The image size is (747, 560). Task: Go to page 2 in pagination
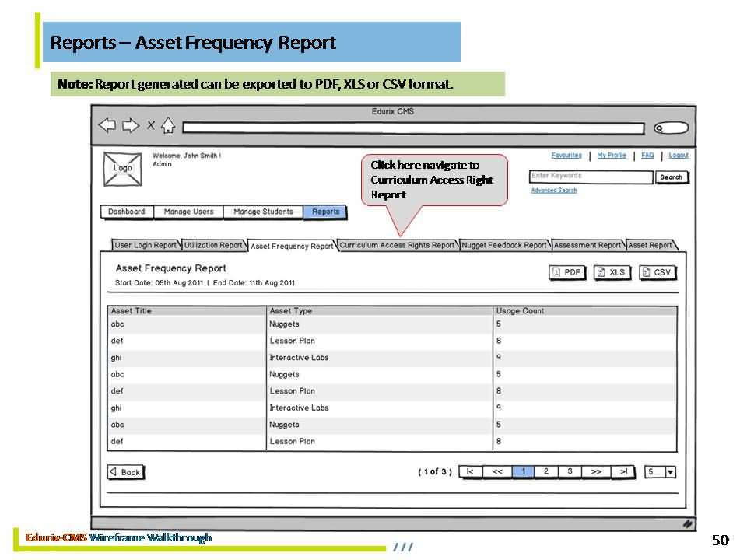[x=546, y=471]
